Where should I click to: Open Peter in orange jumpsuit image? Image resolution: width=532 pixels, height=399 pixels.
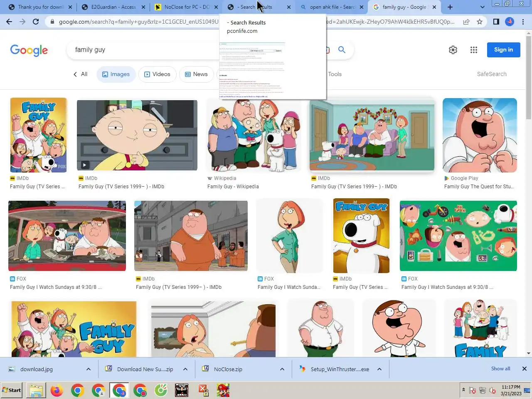pyautogui.click(x=191, y=236)
